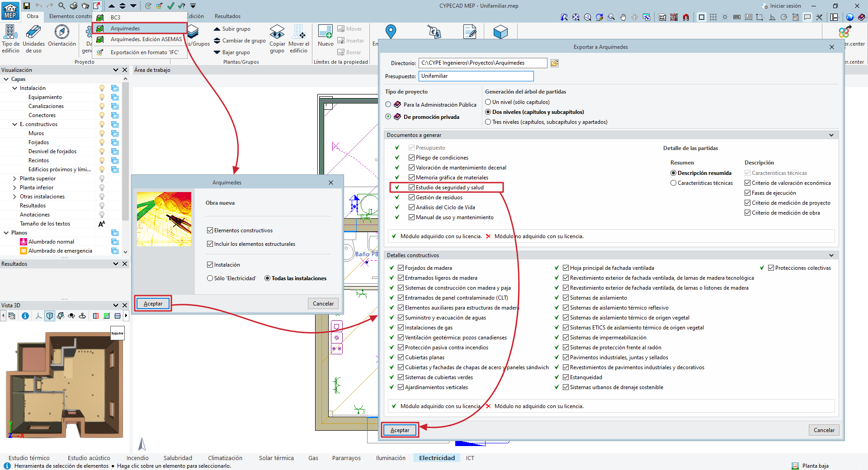Collapse the Documentos a generar section
The image size is (868, 470).
click(x=831, y=135)
